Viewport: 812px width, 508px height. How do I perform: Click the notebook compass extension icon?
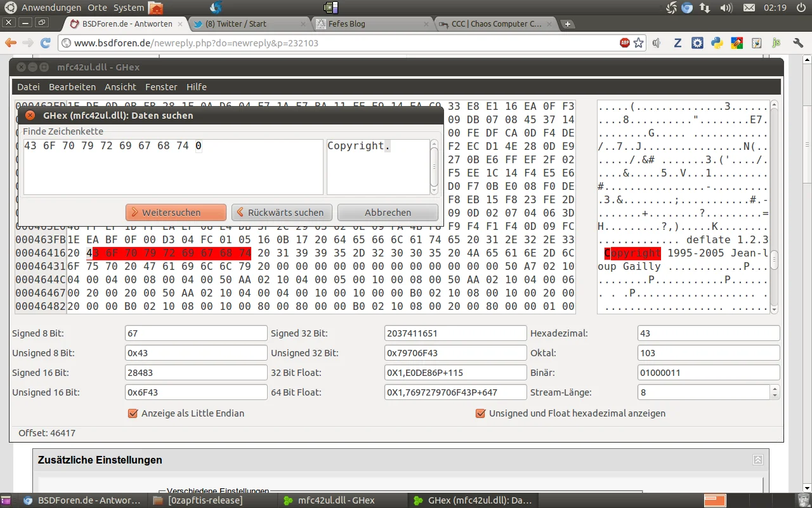756,43
